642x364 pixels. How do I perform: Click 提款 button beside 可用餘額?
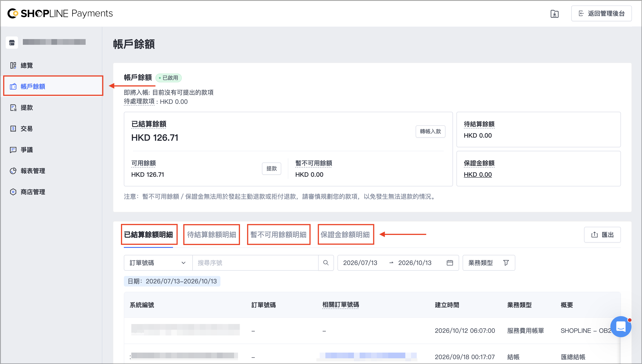pos(272,169)
